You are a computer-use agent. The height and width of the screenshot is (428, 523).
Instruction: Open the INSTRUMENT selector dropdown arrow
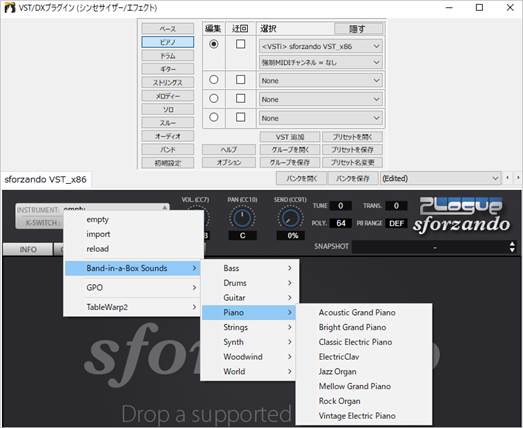click(x=165, y=208)
